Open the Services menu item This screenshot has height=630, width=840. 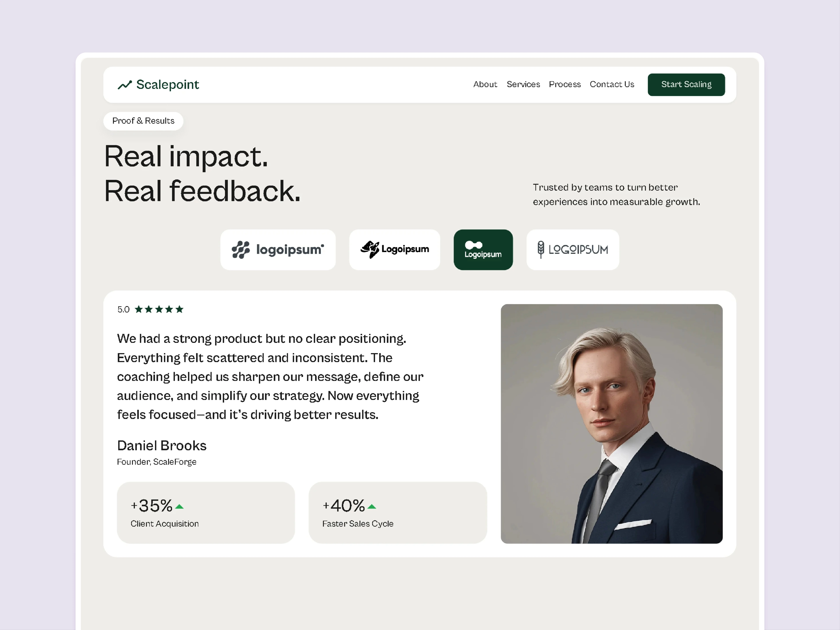pos(523,84)
